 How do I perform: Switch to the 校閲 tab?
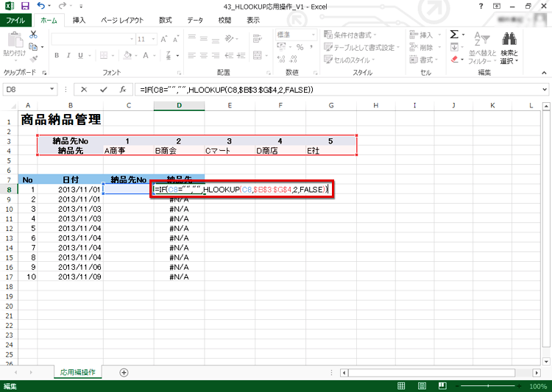[224, 21]
